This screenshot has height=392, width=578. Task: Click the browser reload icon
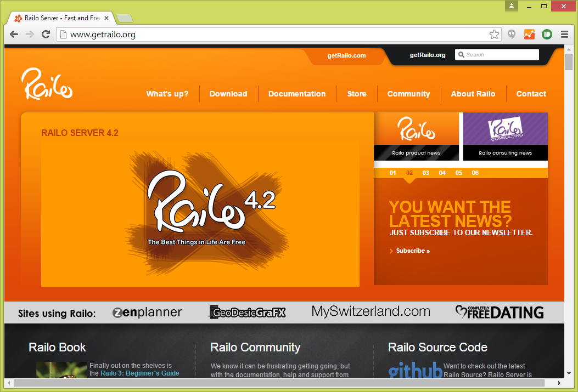pos(46,34)
